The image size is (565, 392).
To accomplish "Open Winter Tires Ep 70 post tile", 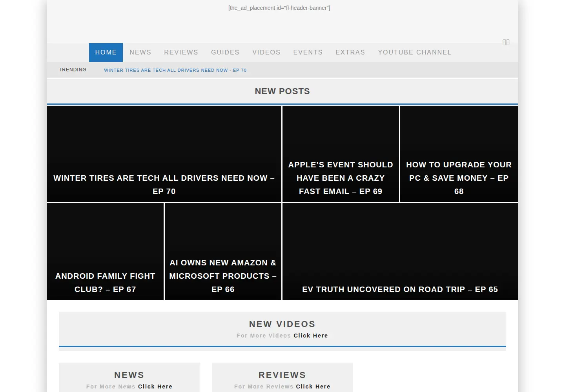I will [164, 154].
